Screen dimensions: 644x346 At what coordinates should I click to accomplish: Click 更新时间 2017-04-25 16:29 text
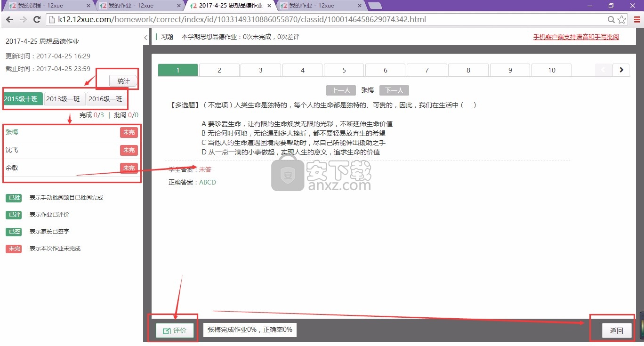[48, 56]
